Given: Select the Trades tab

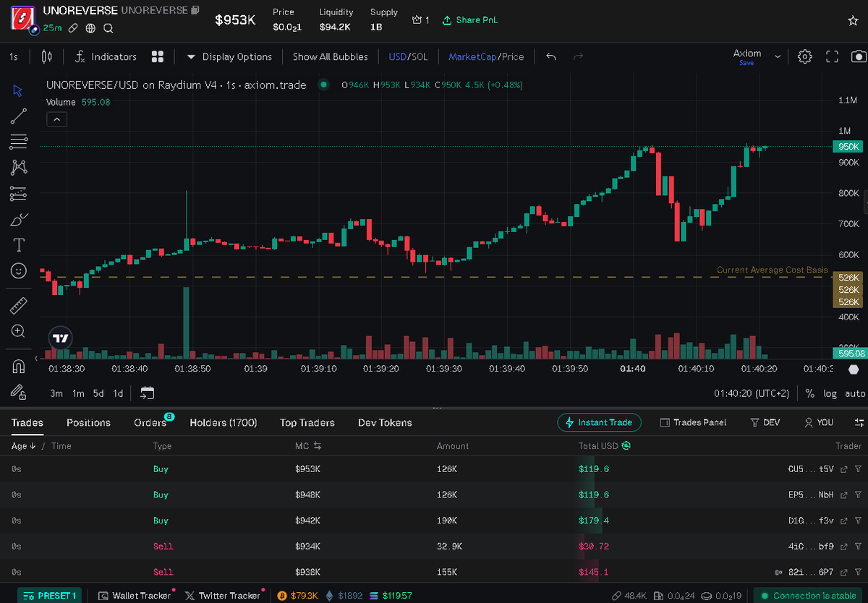Looking at the screenshot, I should 27,422.
